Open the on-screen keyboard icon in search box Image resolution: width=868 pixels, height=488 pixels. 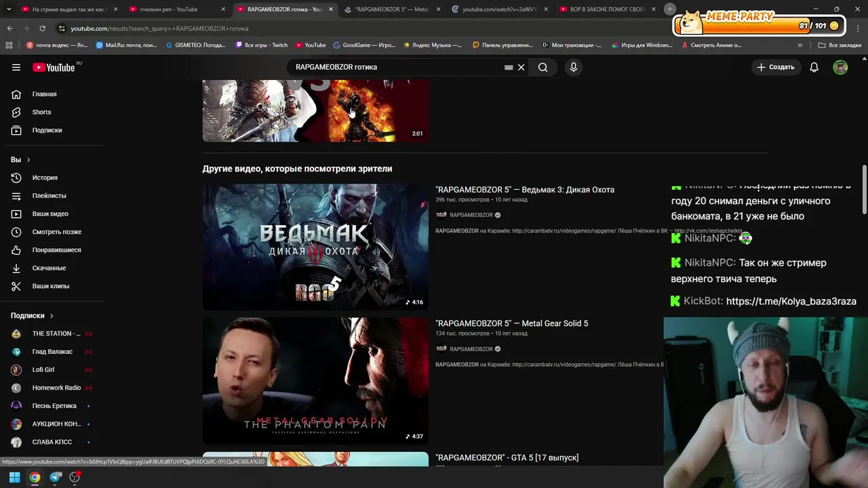[x=509, y=67]
